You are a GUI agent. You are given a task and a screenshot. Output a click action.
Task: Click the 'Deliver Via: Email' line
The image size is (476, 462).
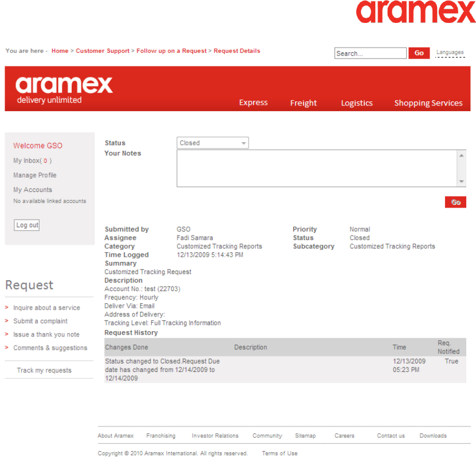coord(129,306)
